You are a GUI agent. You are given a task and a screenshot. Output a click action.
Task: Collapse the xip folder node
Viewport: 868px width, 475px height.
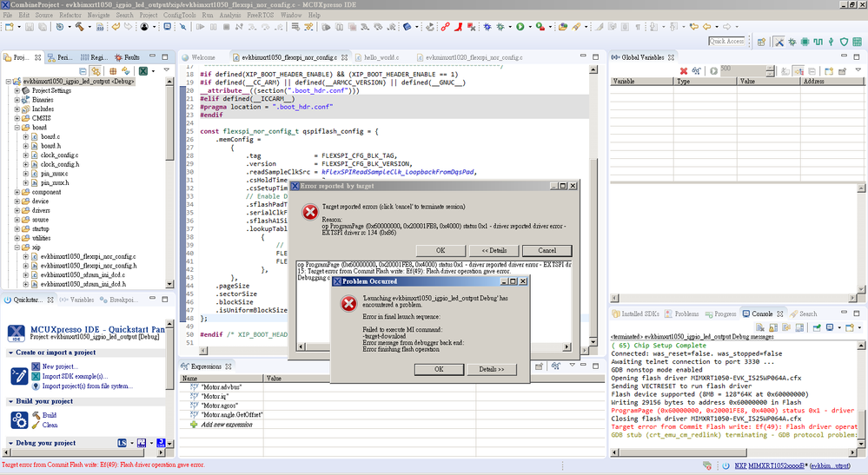[17, 247]
